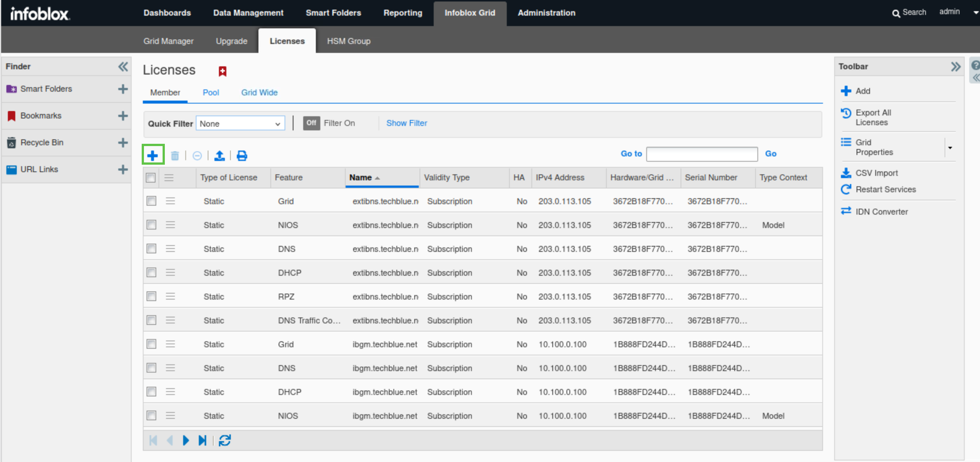Toggle the Filter On switch

311,123
